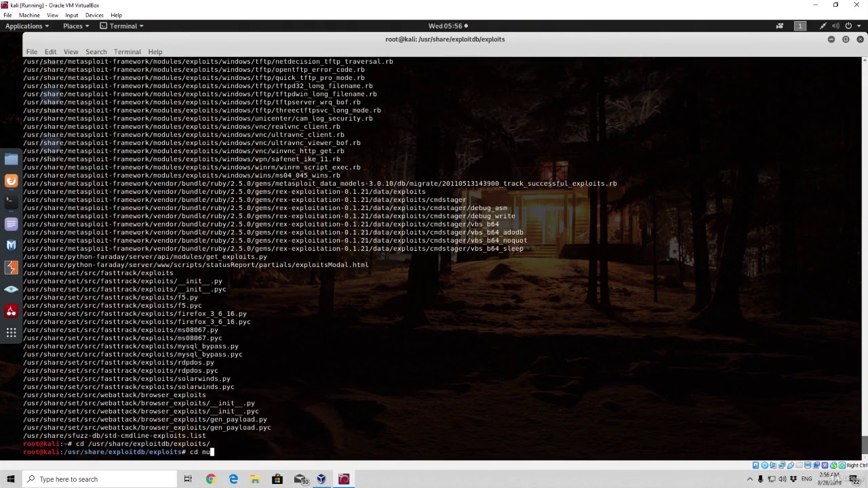Click Windows clock showing 2:56 AM
This screenshot has width=868, height=488.
829,479
